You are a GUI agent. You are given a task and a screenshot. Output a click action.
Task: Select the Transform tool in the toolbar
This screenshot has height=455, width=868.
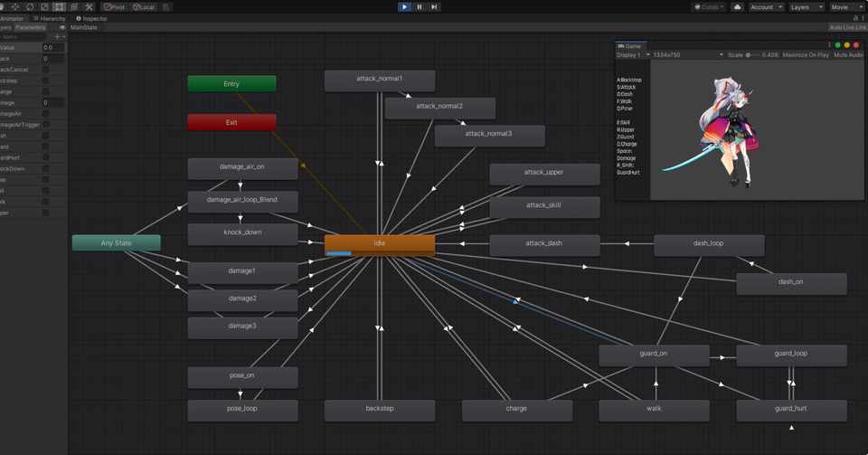click(x=74, y=7)
